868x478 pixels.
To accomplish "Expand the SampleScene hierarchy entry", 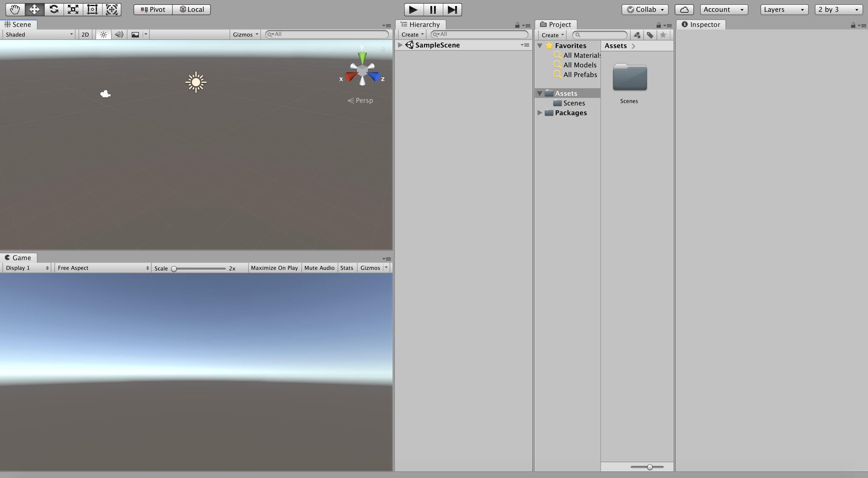I will [x=400, y=45].
